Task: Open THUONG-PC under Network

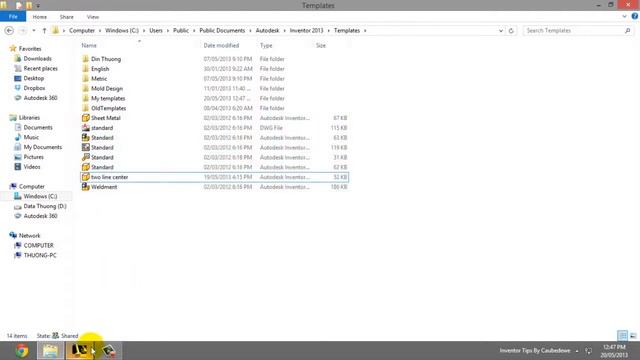Action: click(40, 255)
